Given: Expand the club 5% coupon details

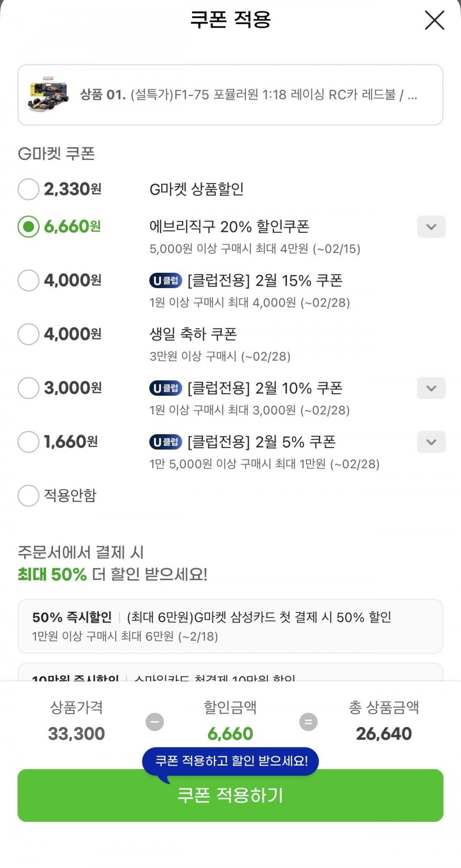Looking at the screenshot, I should click(x=431, y=442).
